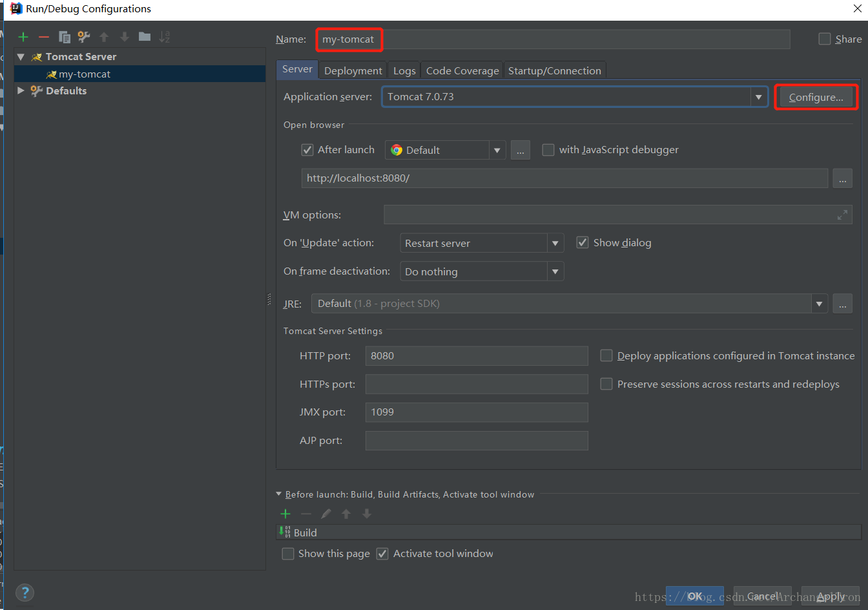Select the my-tomcat configuration in the tree

[x=139, y=74]
